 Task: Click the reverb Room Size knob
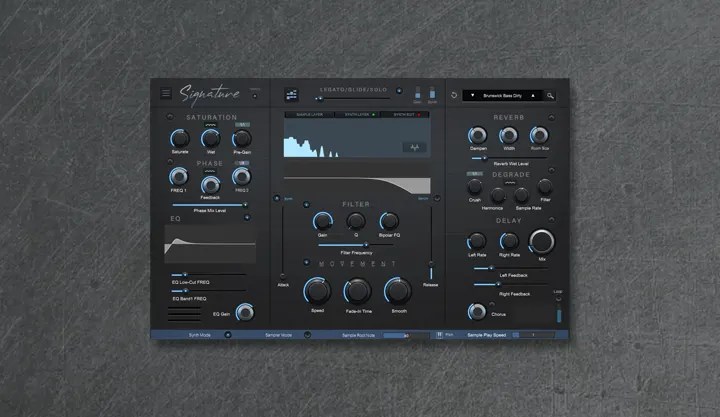point(539,135)
